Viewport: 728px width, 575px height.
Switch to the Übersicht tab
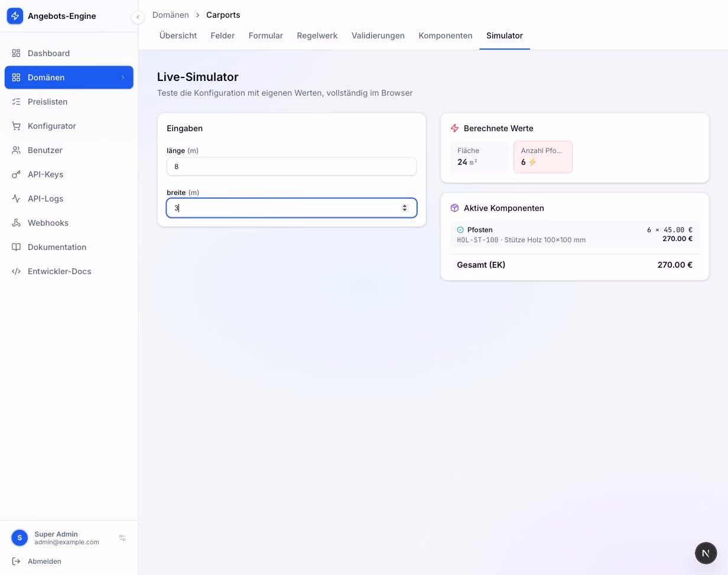point(178,35)
